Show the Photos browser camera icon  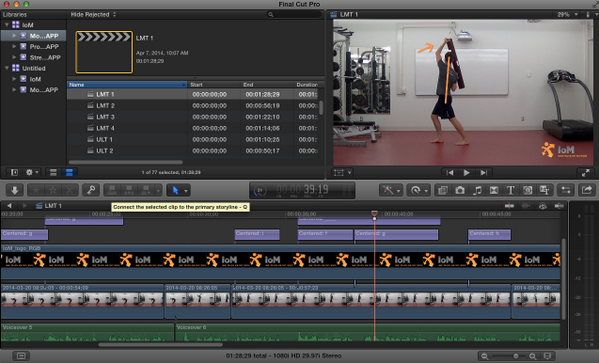pos(460,190)
